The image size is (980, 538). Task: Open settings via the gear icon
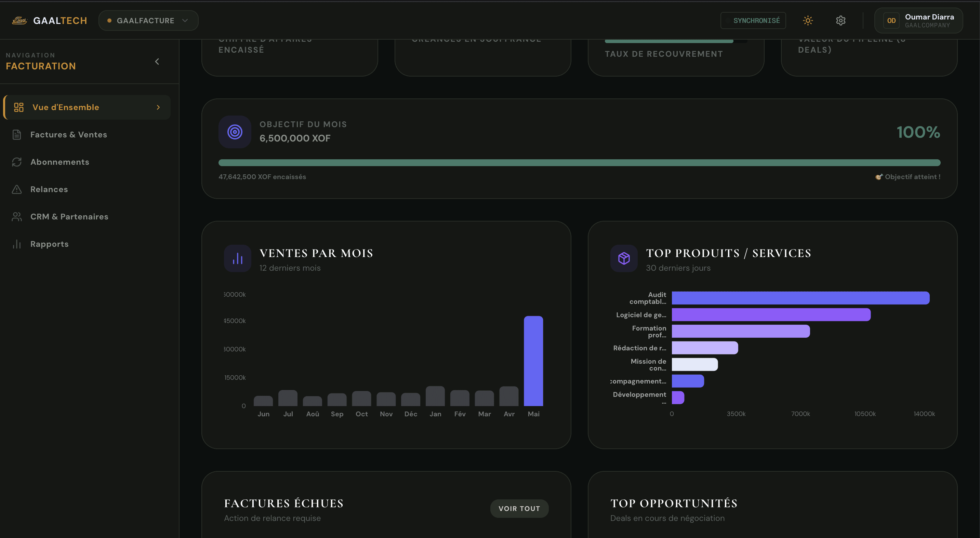(840, 21)
